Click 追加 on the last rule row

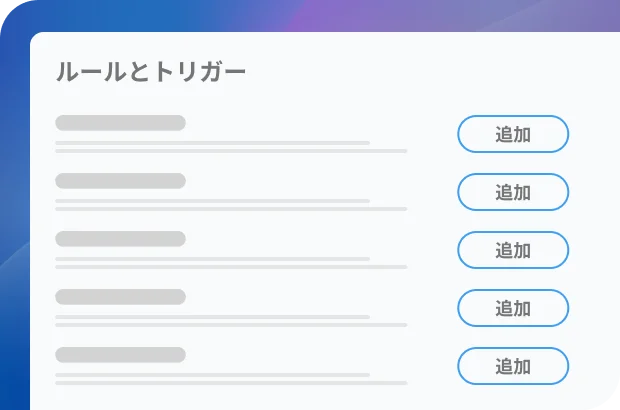click(513, 366)
